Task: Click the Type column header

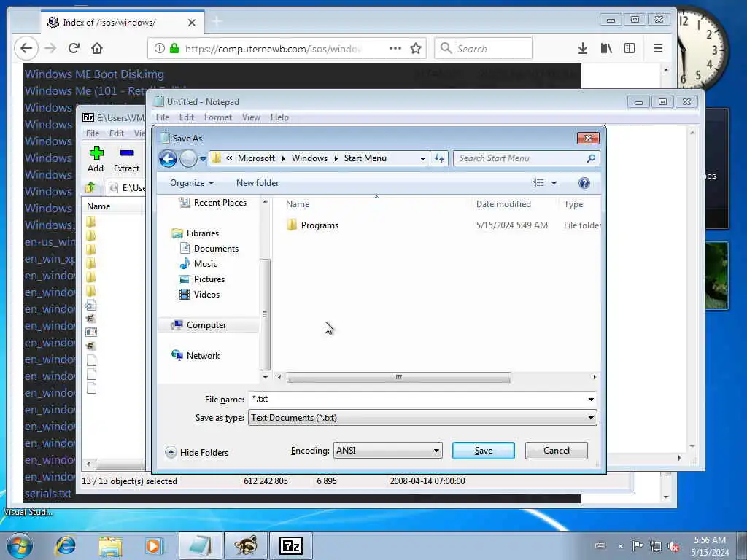Action: tap(573, 204)
